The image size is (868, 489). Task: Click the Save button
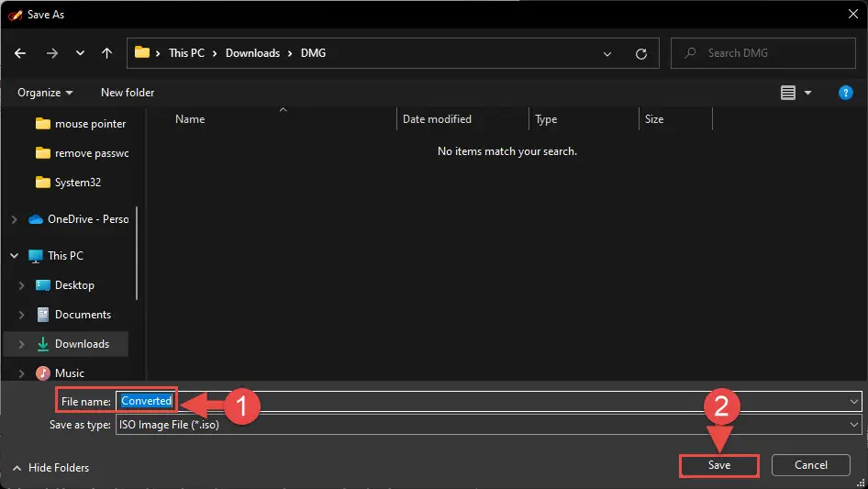719,465
